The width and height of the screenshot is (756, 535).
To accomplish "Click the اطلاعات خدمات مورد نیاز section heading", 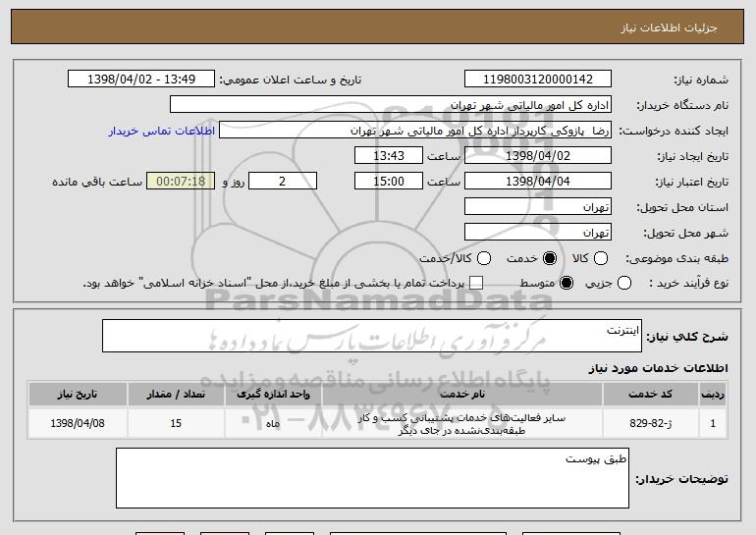I will [658, 368].
